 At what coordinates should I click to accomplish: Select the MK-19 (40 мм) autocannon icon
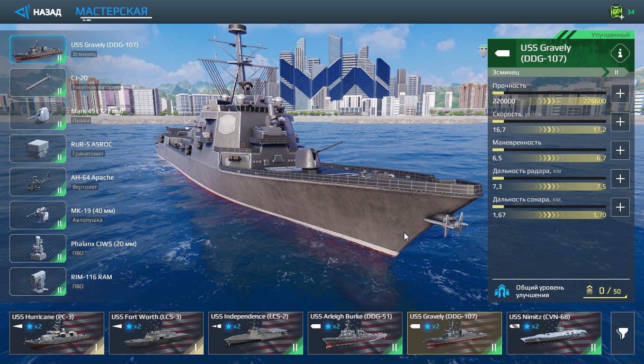click(38, 215)
